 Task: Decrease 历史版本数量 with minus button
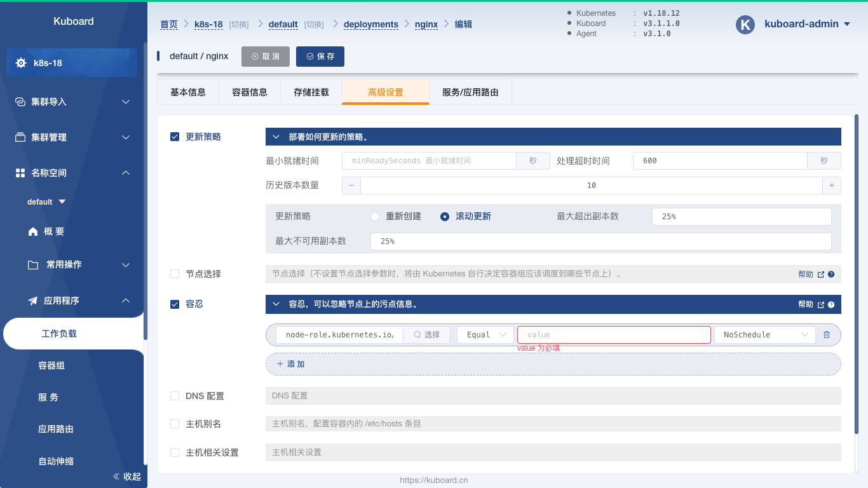pyautogui.click(x=351, y=186)
